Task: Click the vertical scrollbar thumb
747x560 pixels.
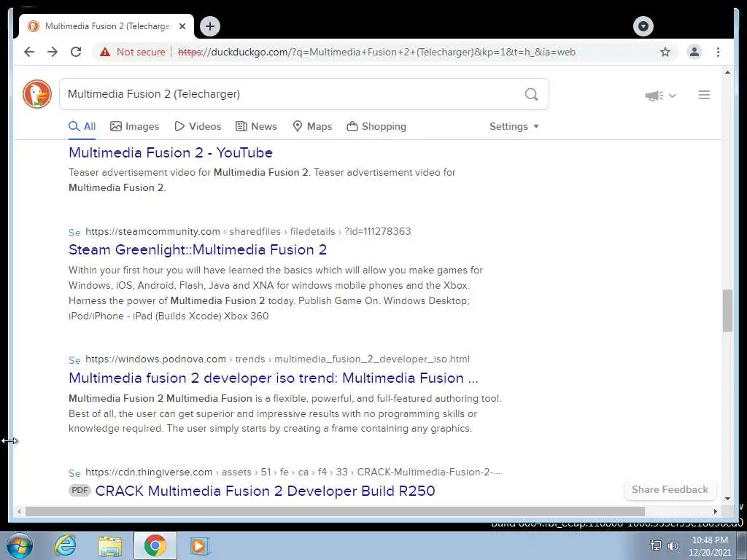Action: coord(727,311)
